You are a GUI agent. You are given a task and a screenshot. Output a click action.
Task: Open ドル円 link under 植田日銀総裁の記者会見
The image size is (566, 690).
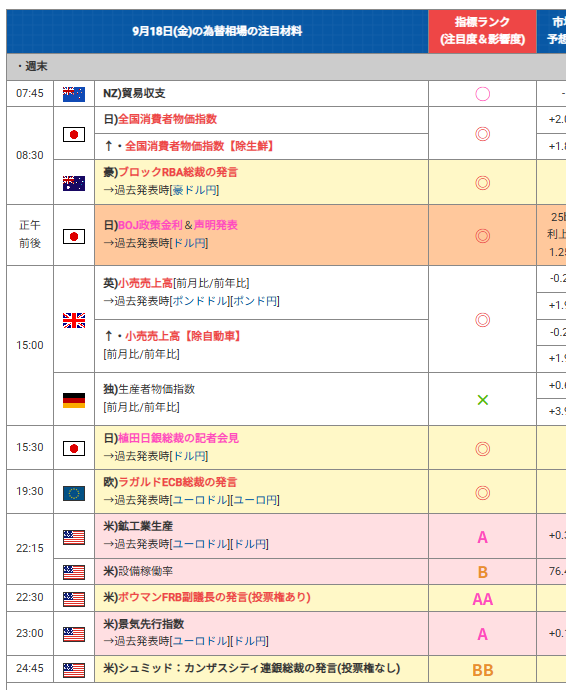[188, 456]
